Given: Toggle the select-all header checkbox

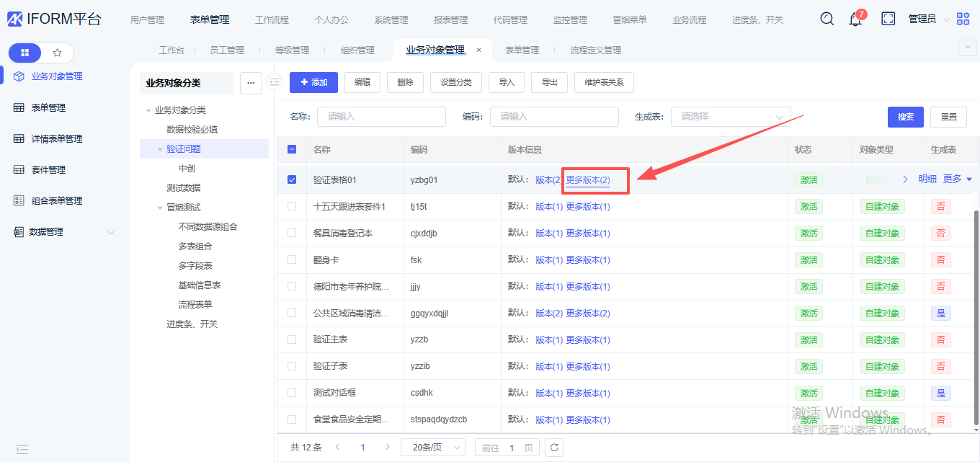Looking at the screenshot, I should tap(292, 149).
